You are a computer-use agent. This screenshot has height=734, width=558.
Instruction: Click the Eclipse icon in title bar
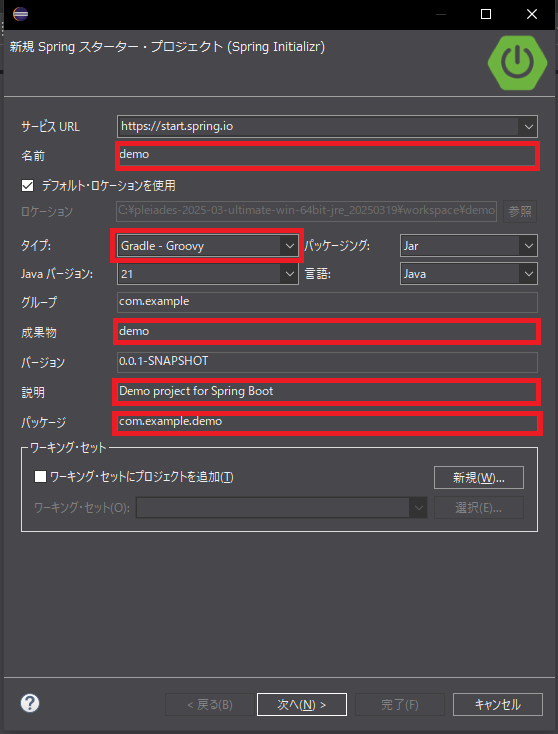pyautogui.click(x=21, y=14)
